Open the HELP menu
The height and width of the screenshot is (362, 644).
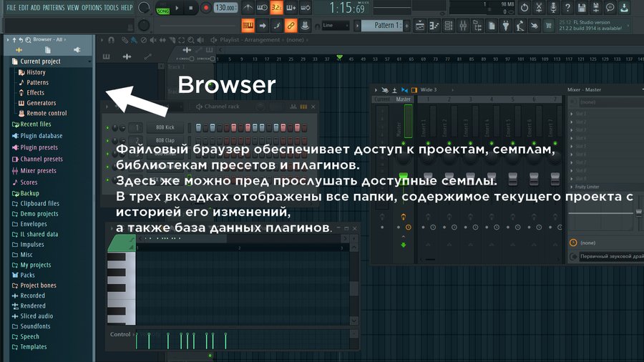click(x=127, y=8)
